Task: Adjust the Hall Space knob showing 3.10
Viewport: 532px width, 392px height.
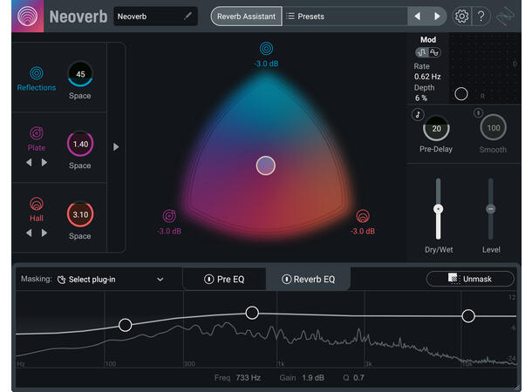Action: (80, 214)
